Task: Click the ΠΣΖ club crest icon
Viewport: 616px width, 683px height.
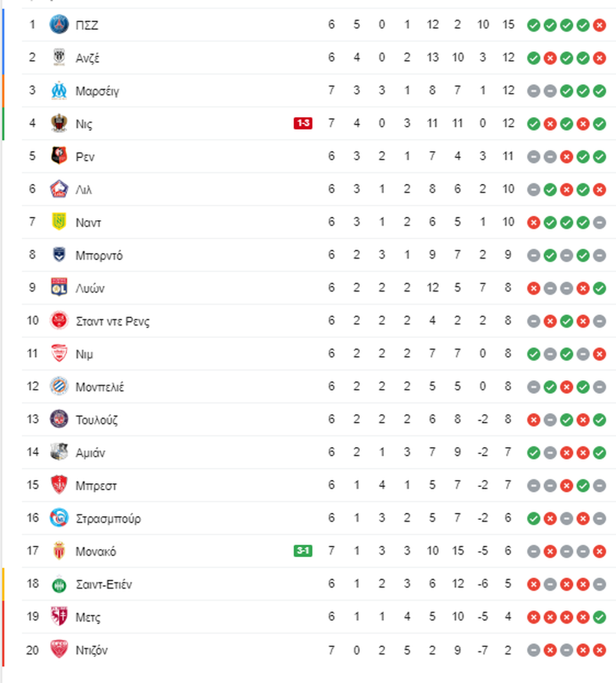Action: [x=59, y=25]
